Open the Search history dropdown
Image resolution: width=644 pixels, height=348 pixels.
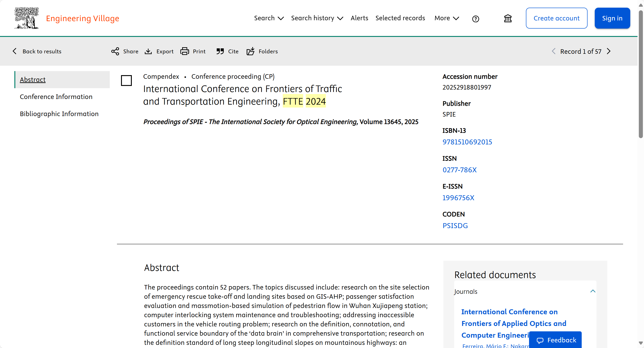pos(317,18)
